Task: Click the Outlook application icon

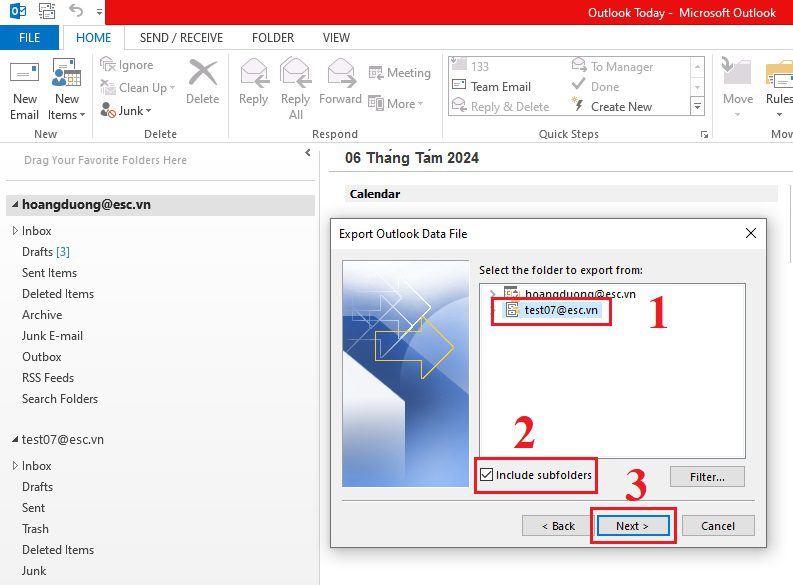Action: [x=18, y=10]
